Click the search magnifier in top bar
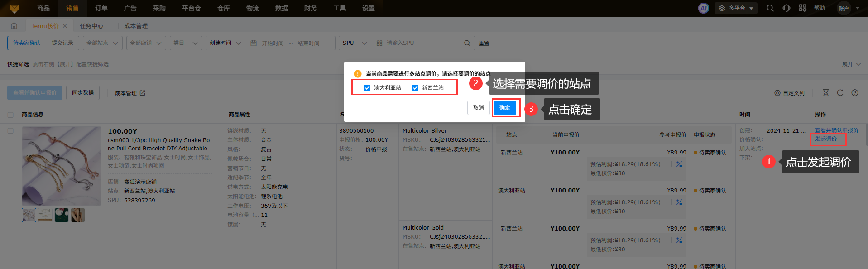Screen dimensions: 868x269 pos(770,8)
